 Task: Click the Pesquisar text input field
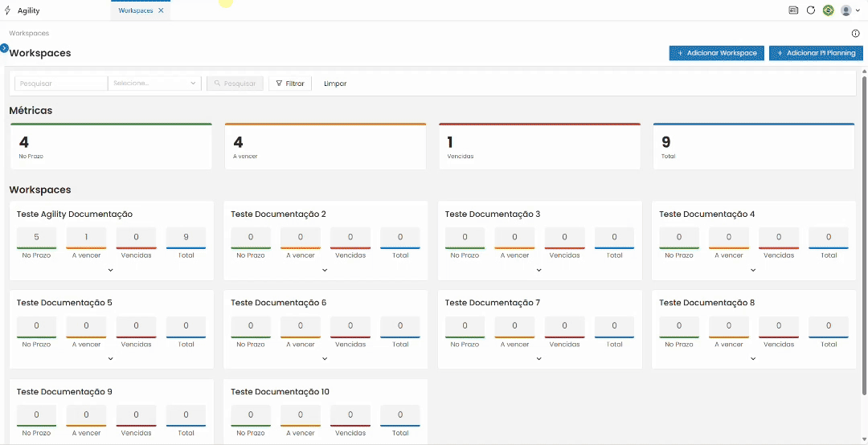click(x=61, y=83)
